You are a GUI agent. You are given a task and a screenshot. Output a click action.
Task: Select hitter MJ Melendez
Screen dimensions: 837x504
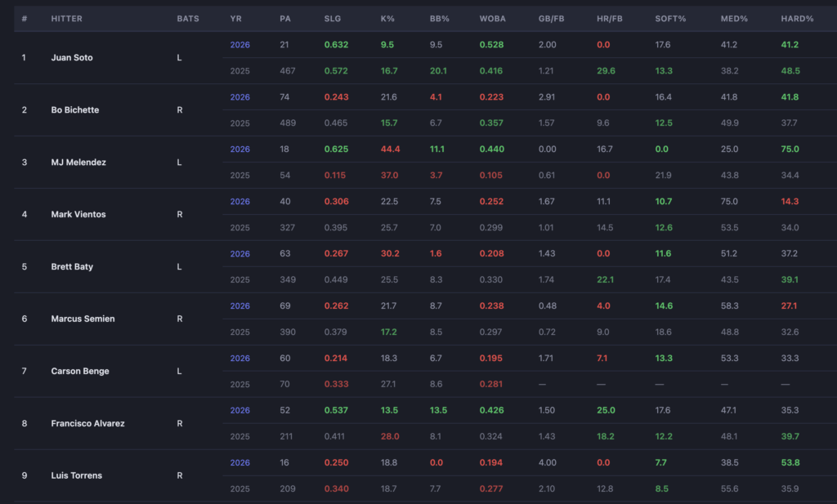pos(78,162)
